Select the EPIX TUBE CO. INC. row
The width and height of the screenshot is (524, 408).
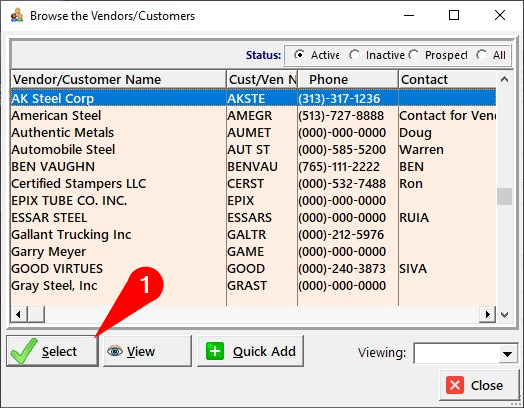tap(253, 200)
